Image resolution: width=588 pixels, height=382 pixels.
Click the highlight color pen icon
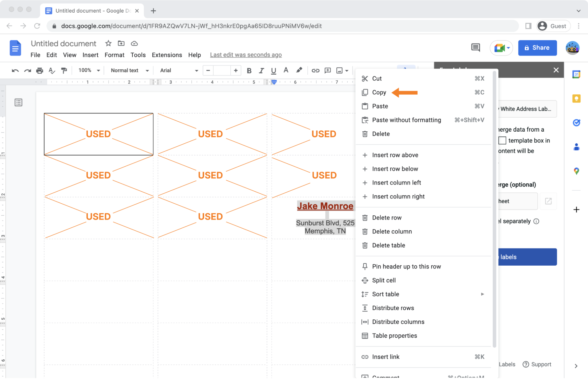tap(299, 70)
